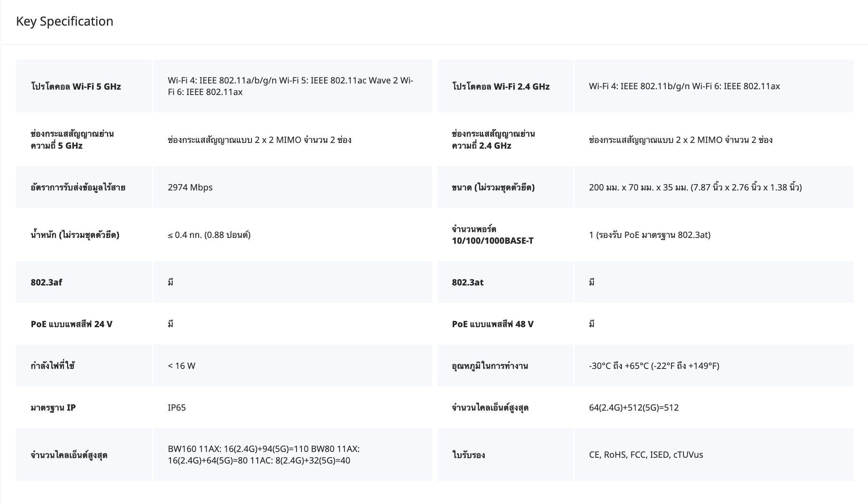The width and height of the screenshot is (868, 504).
Task: Click the Wi-Fi 2.4 GHz protocol label
Action: pos(500,86)
